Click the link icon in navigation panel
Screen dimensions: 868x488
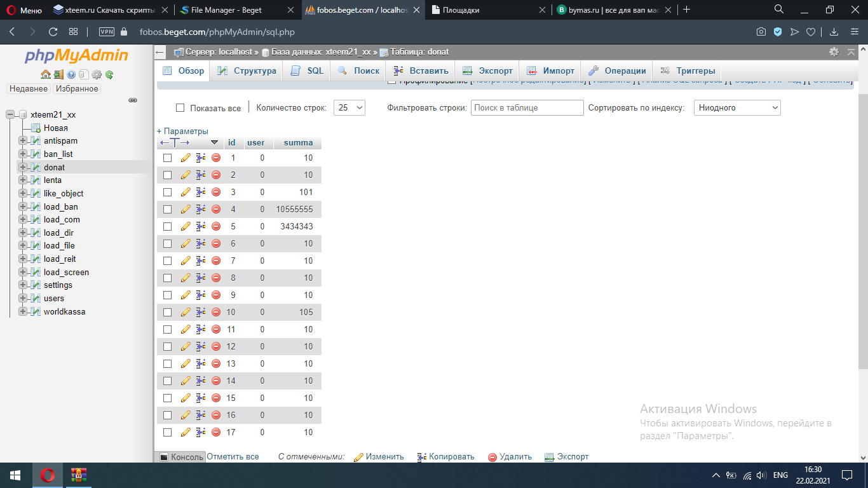click(133, 100)
